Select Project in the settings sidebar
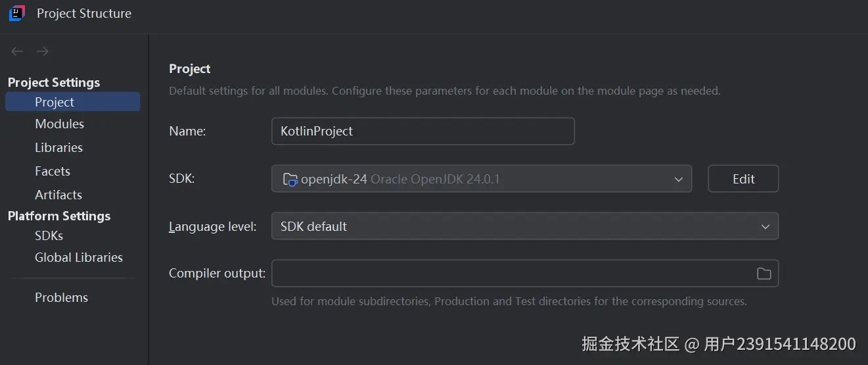Image resolution: width=868 pixels, height=365 pixels. pyautogui.click(x=55, y=102)
